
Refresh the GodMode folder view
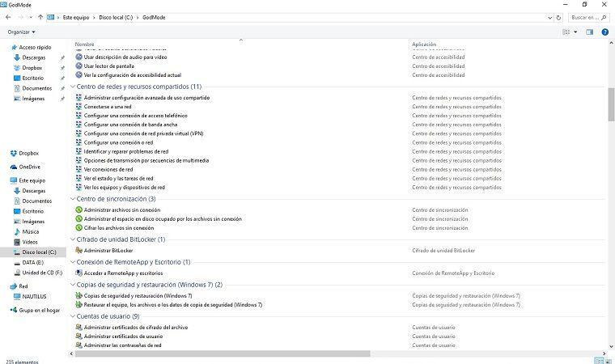click(x=559, y=18)
